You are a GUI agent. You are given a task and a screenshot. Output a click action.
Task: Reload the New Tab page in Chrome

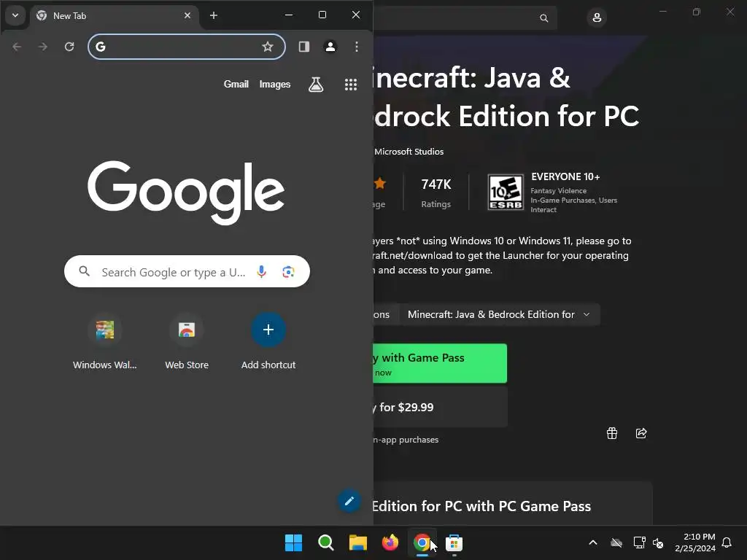pyautogui.click(x=69, y=47)
